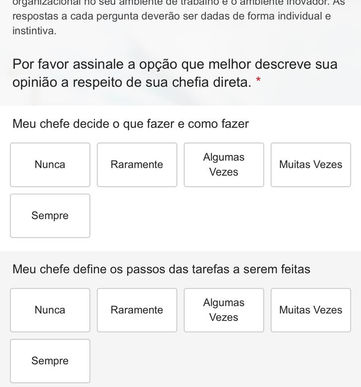Click the 'Meu chefe decide o que fazer' label
This screenshot has width=361, height=387.
[131, 124]
